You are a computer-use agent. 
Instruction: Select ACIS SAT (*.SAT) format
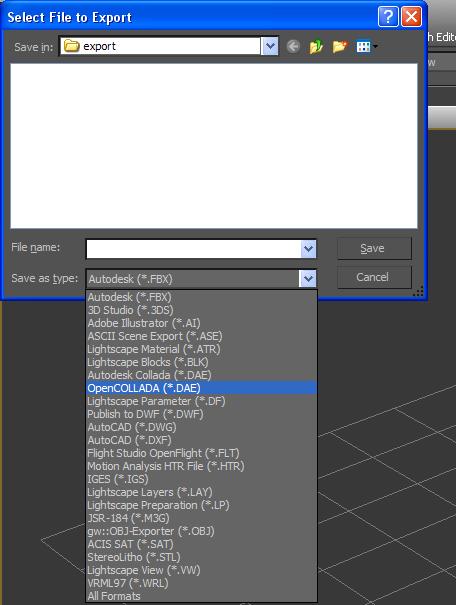pyautogui.click(x=201, y=544)
